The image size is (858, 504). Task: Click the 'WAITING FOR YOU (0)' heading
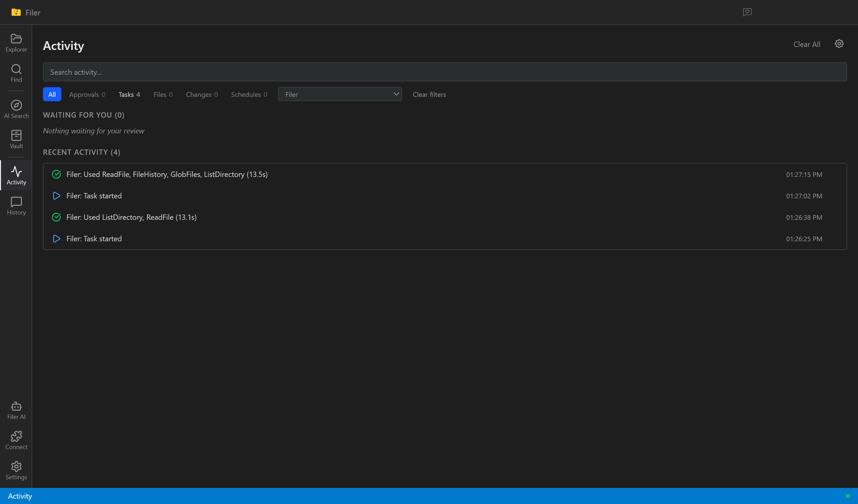point(84,115)
